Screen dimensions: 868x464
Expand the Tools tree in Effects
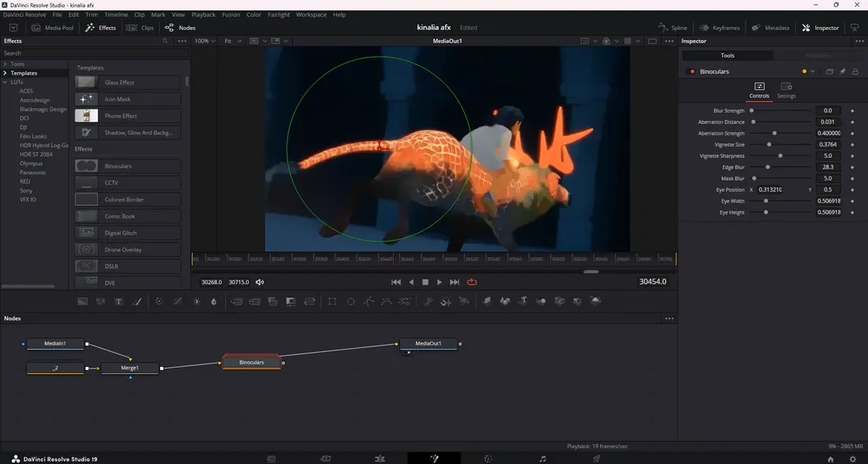5,64
